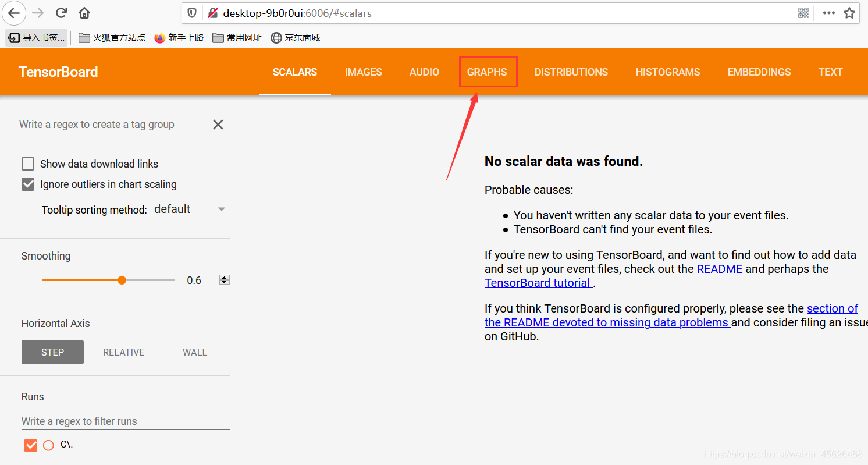The image size is (868, 465).
Task: Clear the tag group regex with X
Action: point(218,125)
